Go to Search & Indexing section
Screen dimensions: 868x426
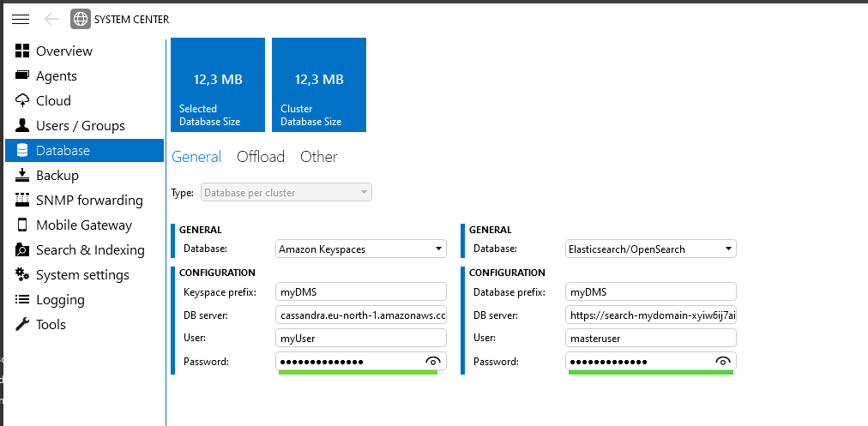coord(90,250)
